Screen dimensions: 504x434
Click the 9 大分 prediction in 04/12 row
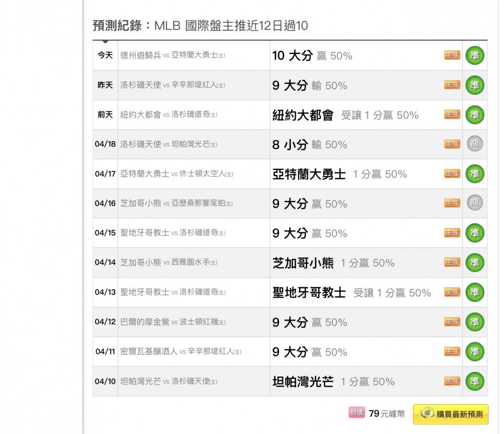309,322
